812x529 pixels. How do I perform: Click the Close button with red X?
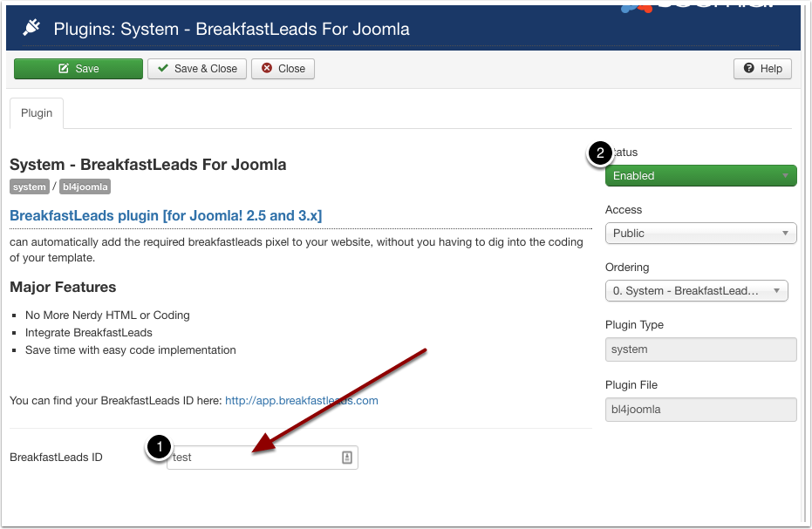point(283,69)
